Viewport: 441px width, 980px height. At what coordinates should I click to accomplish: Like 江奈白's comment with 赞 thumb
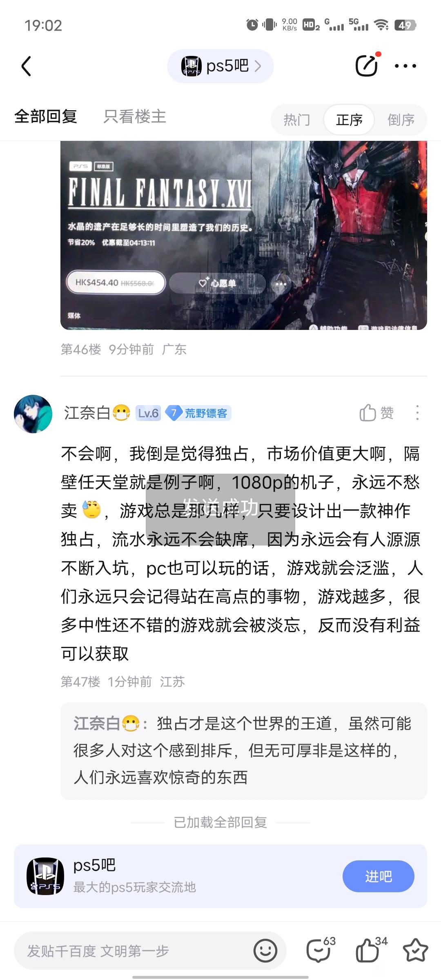pyautogui.click(x=376, y=413)
